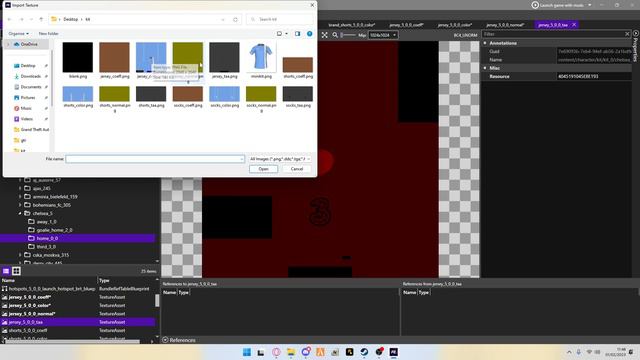Click the magnifier zoom icon in texture toolbar

click(x=335, y=35)
